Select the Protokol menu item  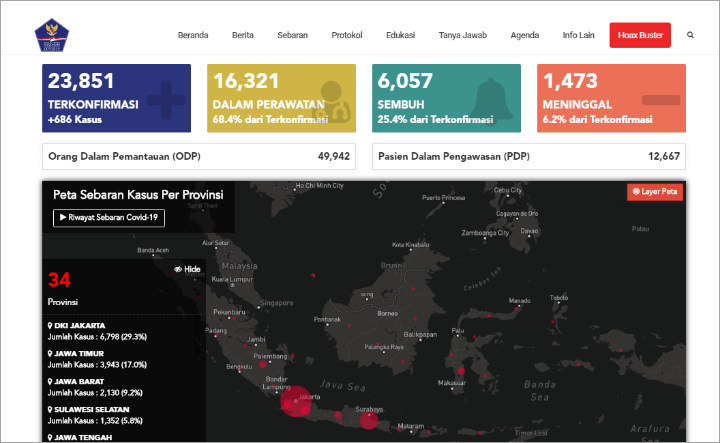[347, 35]
